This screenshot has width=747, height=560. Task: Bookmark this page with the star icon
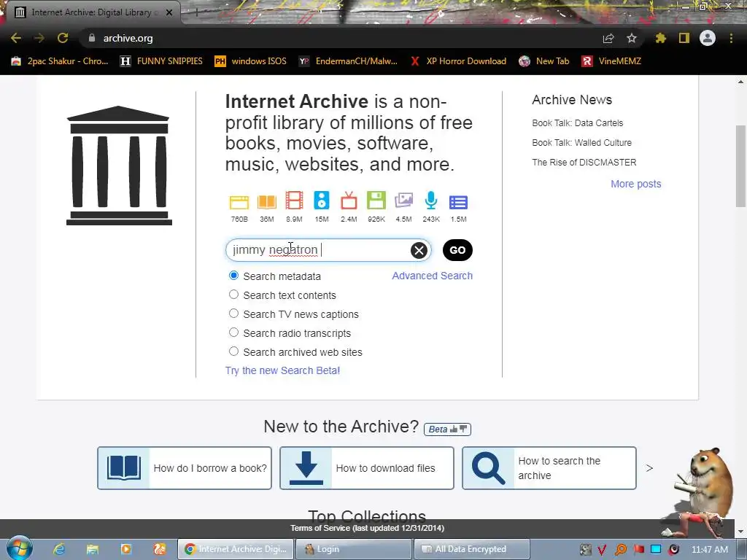pyautogui.click(x=632, y=38)
